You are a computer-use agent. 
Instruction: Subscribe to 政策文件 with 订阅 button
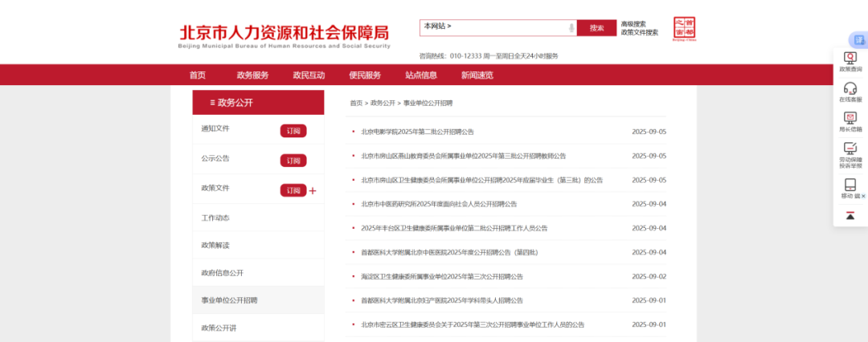pyautogui.click(x=293, y=190)
